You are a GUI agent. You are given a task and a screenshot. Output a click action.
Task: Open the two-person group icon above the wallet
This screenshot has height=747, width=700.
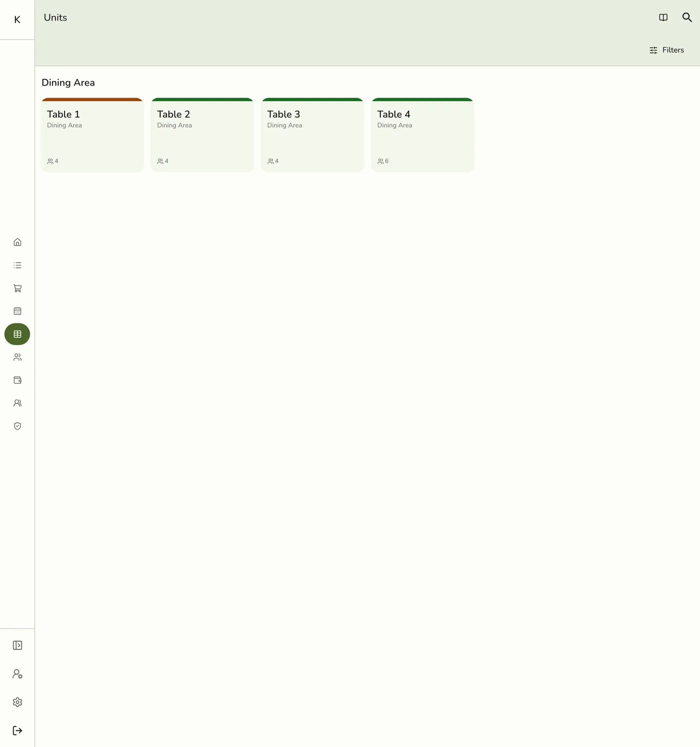[x=17, y=357]
